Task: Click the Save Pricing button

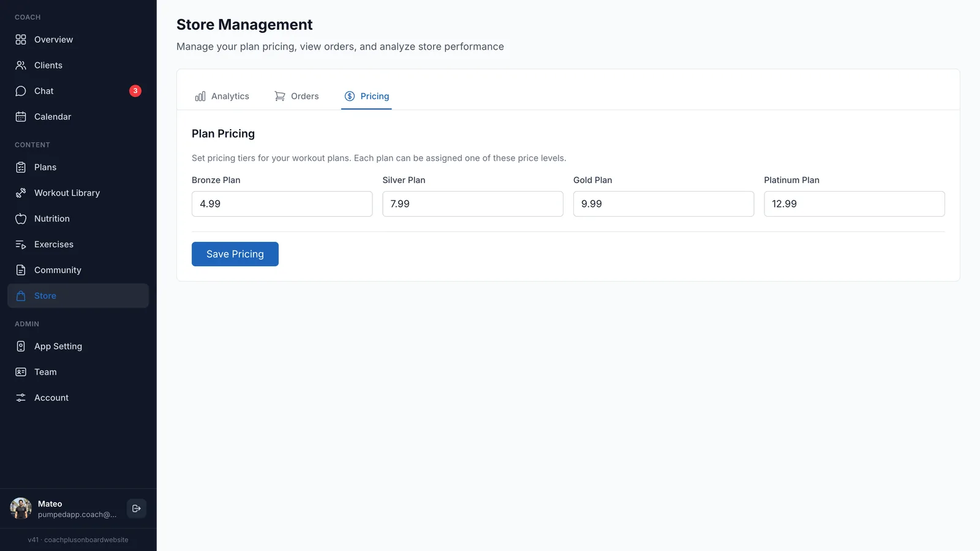Action: [235, 254]
